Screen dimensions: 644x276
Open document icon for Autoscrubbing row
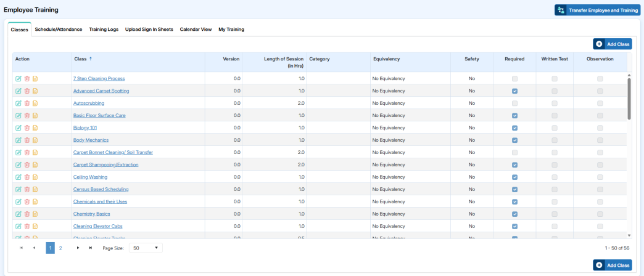point(35,103)
